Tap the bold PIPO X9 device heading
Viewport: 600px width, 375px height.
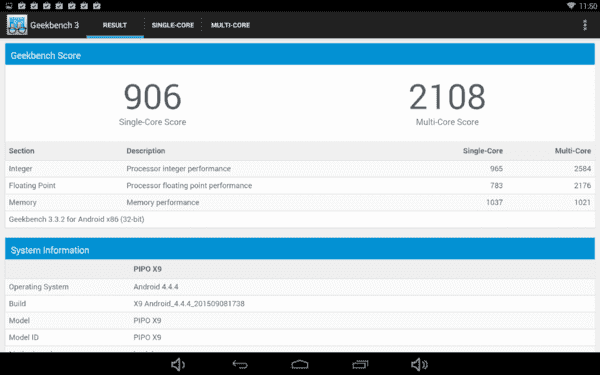[x=147, y=269]
